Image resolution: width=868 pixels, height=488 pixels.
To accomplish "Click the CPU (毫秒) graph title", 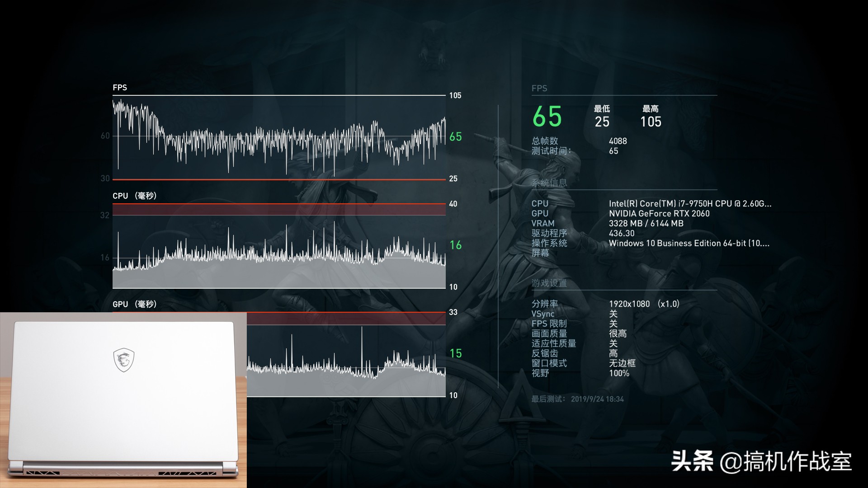I will 134,196.
